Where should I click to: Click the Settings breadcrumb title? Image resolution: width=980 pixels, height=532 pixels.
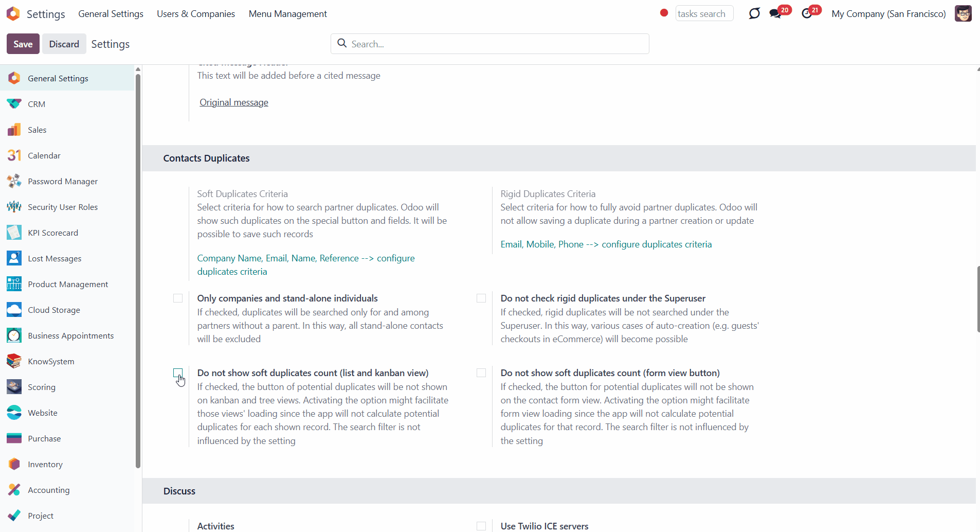(111, 44)
